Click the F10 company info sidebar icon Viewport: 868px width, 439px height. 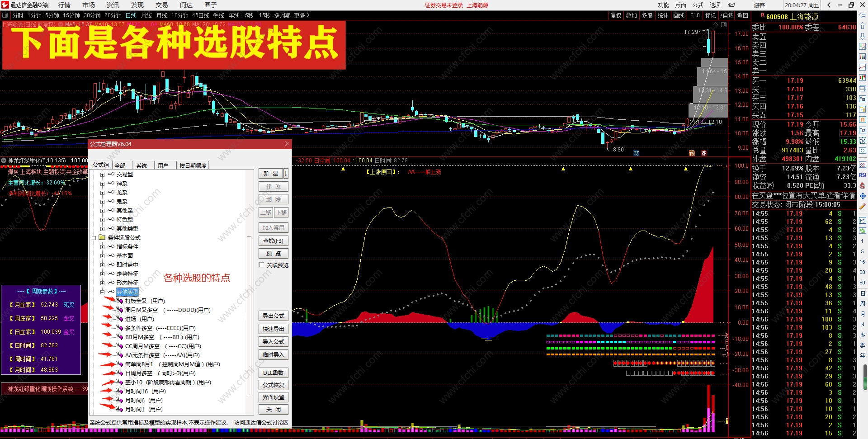[x=863, y=99]
